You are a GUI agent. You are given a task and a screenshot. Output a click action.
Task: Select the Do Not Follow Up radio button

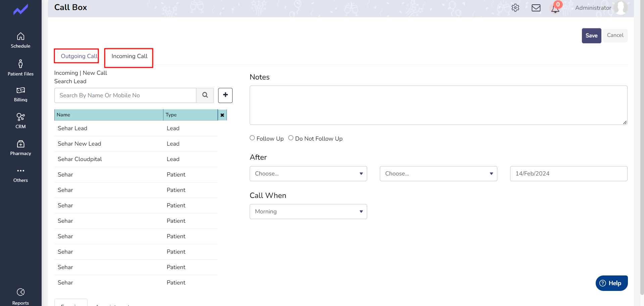click(x=291, y=138)
